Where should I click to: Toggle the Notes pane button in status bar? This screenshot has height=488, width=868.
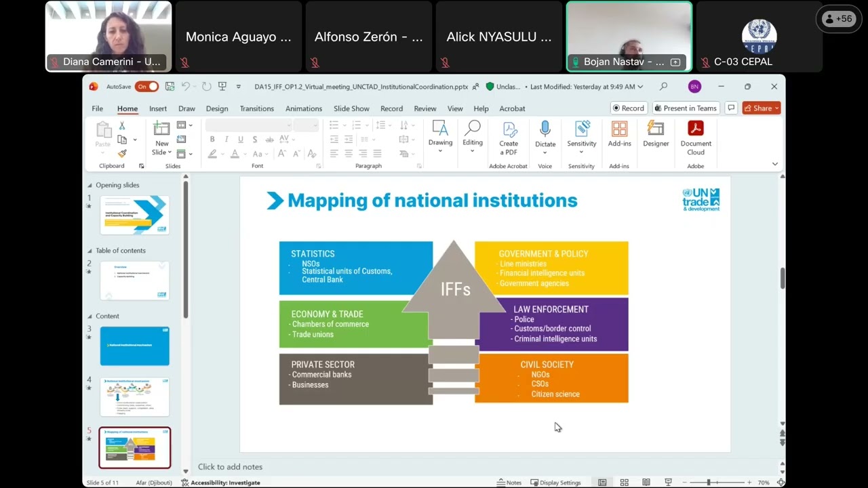(x=509, y=483)
